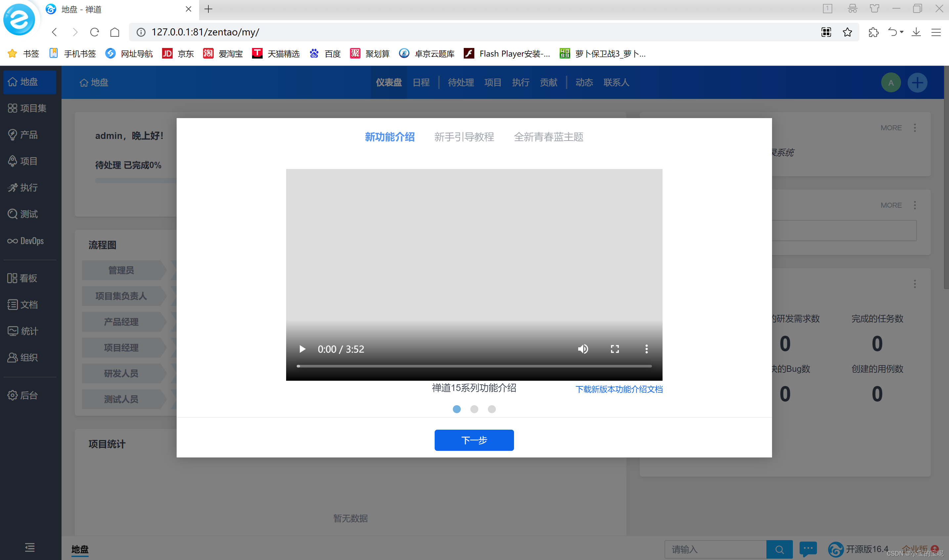
Task: Open 联系人 in top navigation
Action: (616, 83)
